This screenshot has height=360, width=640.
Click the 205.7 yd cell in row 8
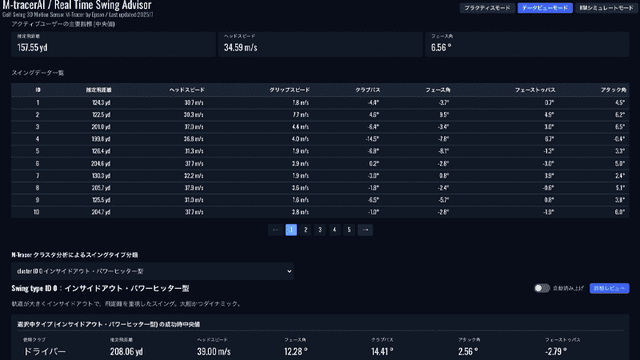pos(101,188)
